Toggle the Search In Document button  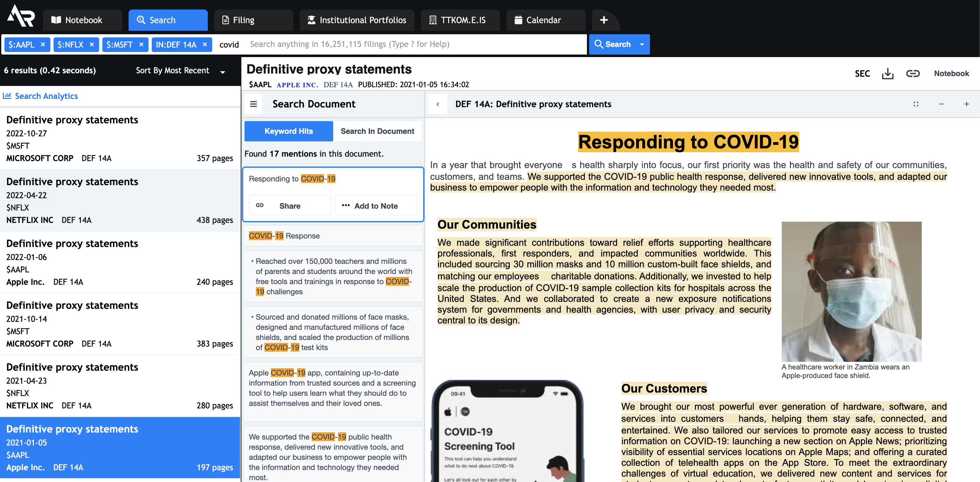pos(378,131)
